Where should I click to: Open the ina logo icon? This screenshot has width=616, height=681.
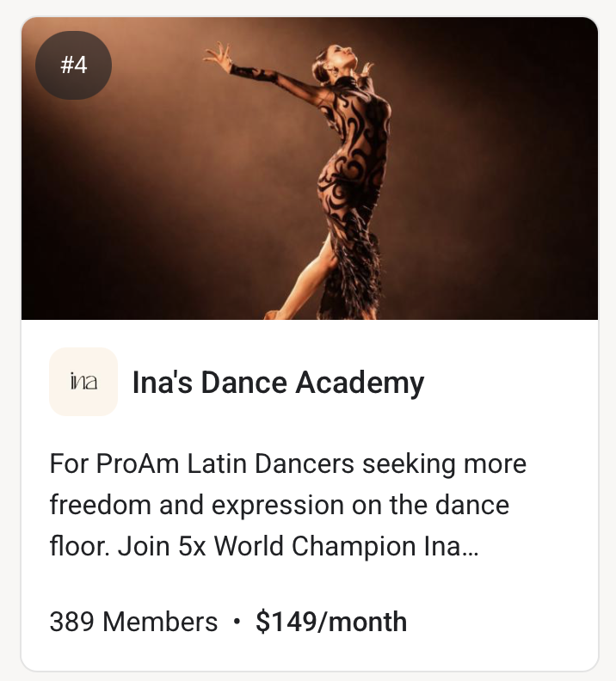[x=83, y=382]
